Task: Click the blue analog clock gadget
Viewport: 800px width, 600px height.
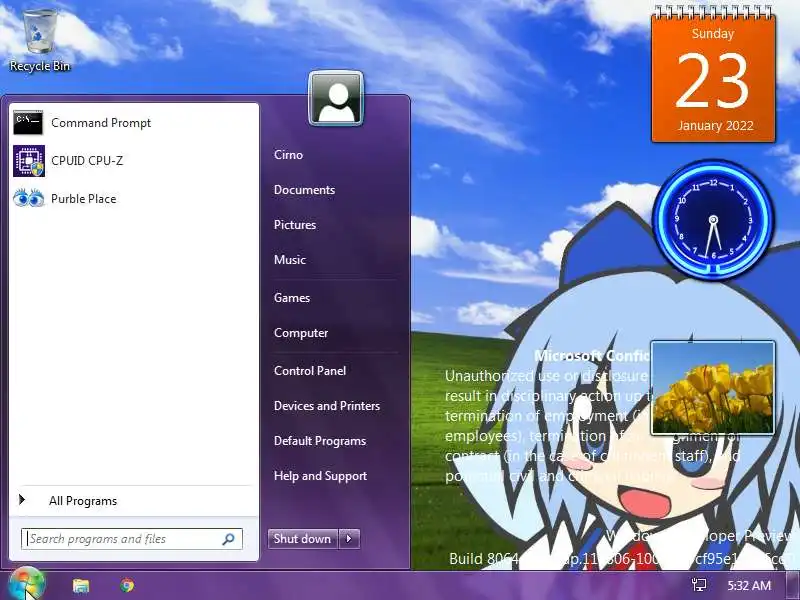Action: [713, 220]
